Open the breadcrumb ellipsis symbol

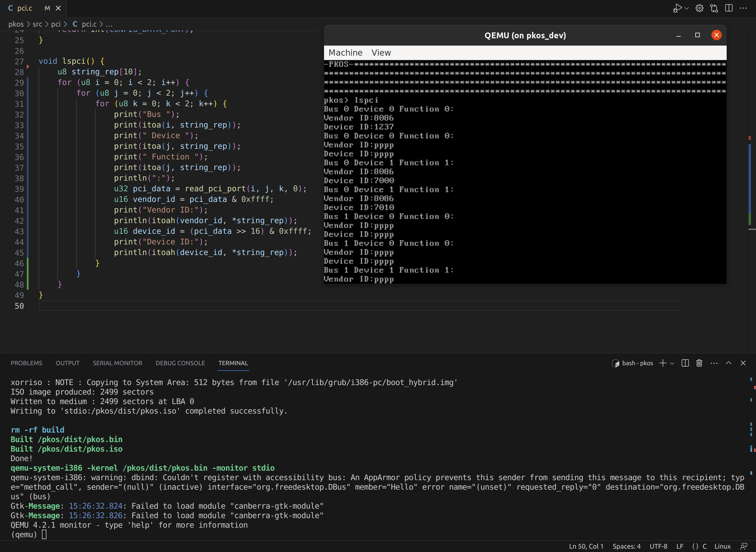(x=109, y=24)
